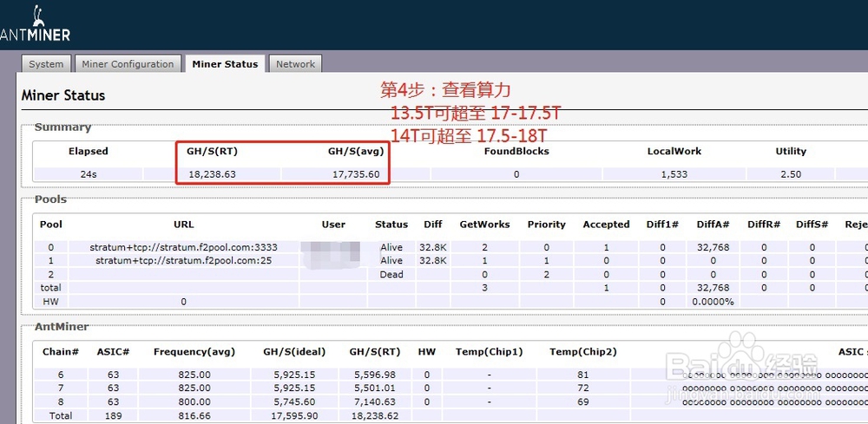Click the chain 8 ideal hashrate 5,745.60
This screenshot has height=424, width=868.
pos(294,401)
